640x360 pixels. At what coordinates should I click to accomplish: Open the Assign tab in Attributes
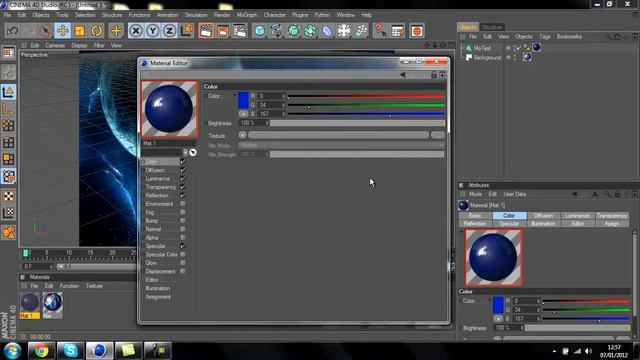point(611,223)
